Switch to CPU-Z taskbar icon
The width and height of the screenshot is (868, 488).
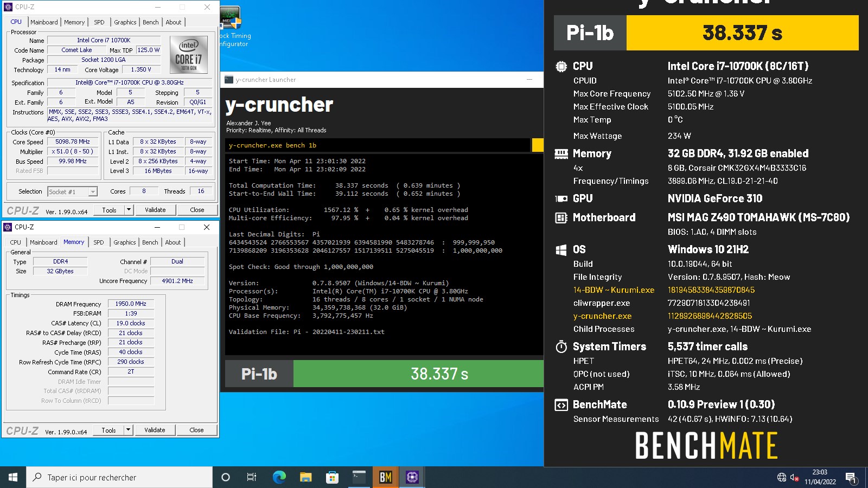click(x=412, y=477)
